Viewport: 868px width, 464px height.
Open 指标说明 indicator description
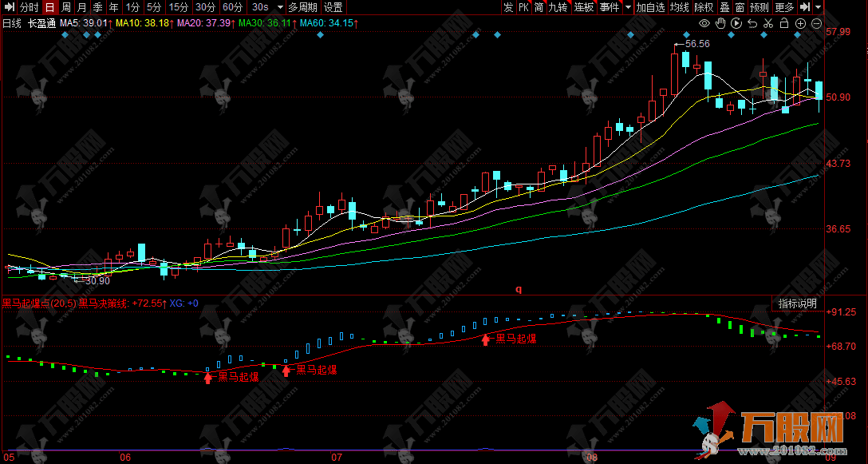(797, 303)
